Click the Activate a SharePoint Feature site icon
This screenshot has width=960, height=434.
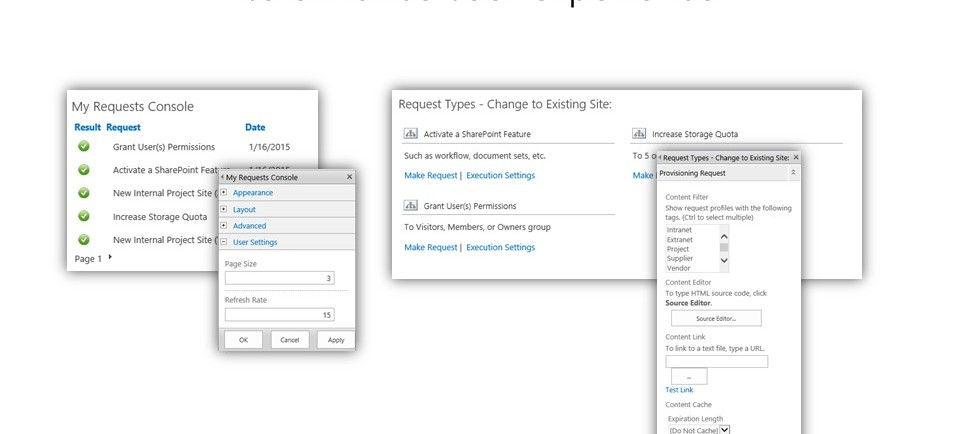click(410, 133)
